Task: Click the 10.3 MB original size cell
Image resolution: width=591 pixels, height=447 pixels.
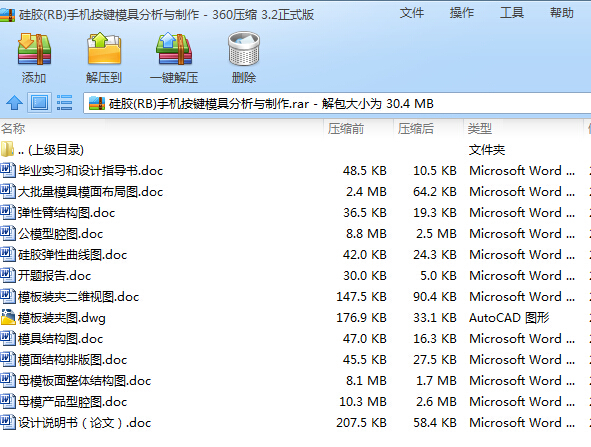Action: 363,401
